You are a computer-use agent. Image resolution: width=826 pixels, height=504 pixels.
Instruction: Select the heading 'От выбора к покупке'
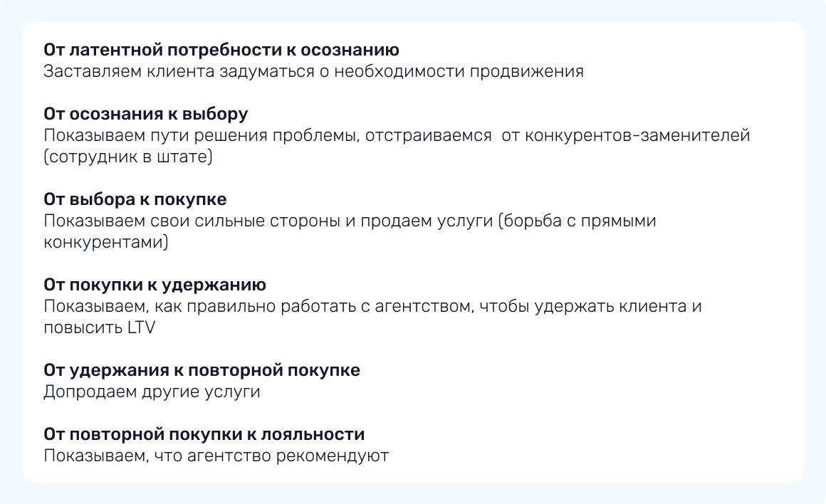click(135, 200)
